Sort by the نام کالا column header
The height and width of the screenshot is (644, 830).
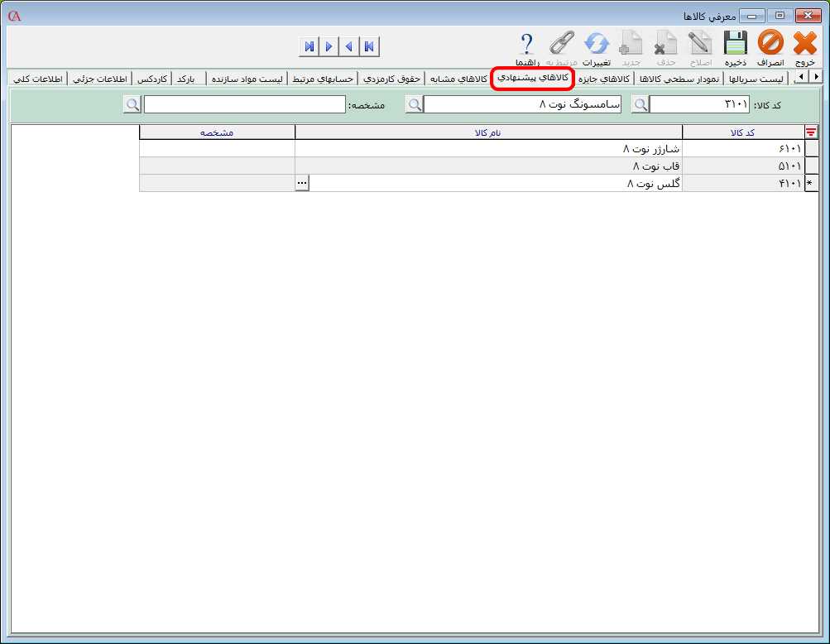coord(488,132)
